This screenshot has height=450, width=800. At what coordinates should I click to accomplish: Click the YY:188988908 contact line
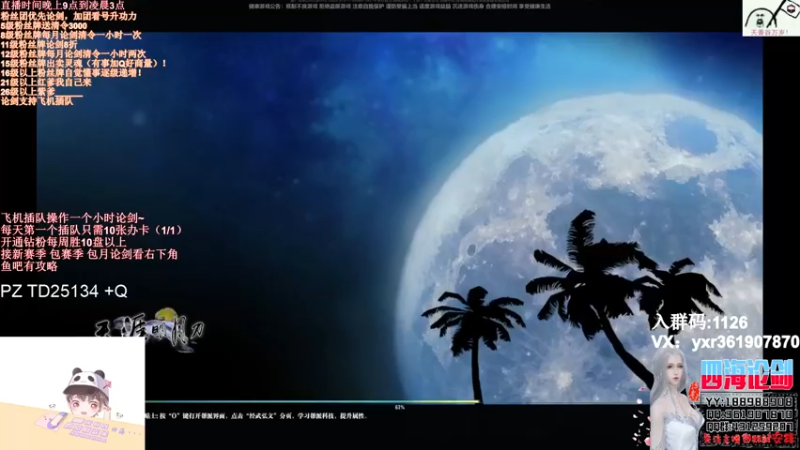pos(748,402)
